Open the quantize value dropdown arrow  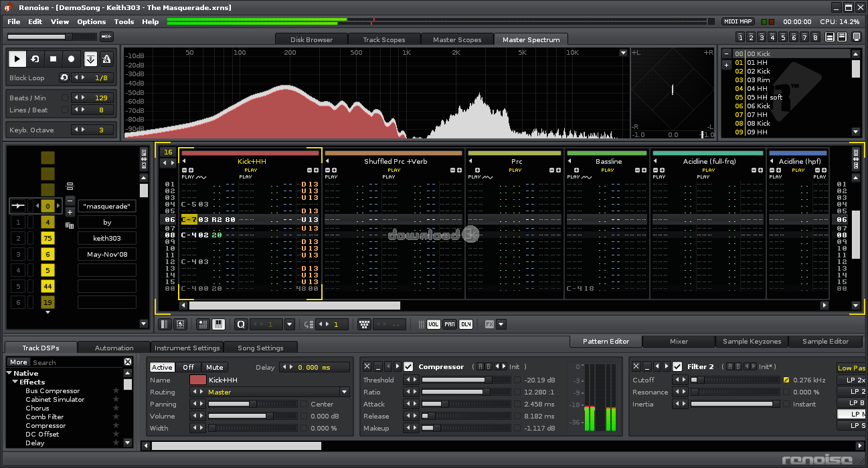tap(290, 324)
